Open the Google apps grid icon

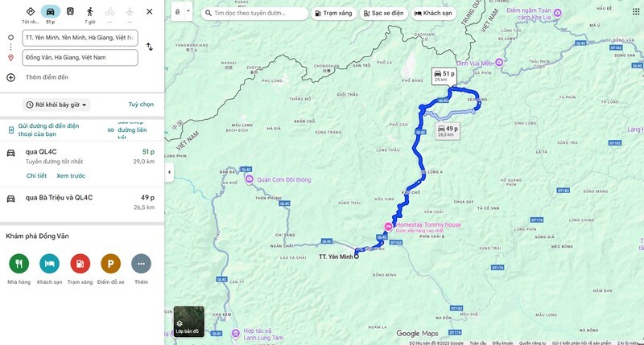point(636,11)
